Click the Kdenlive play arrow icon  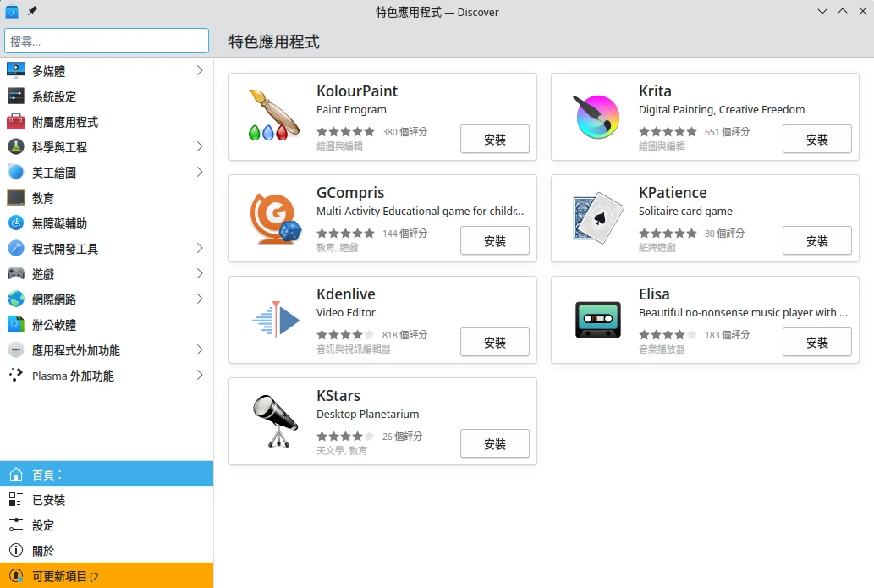point(276,320)
